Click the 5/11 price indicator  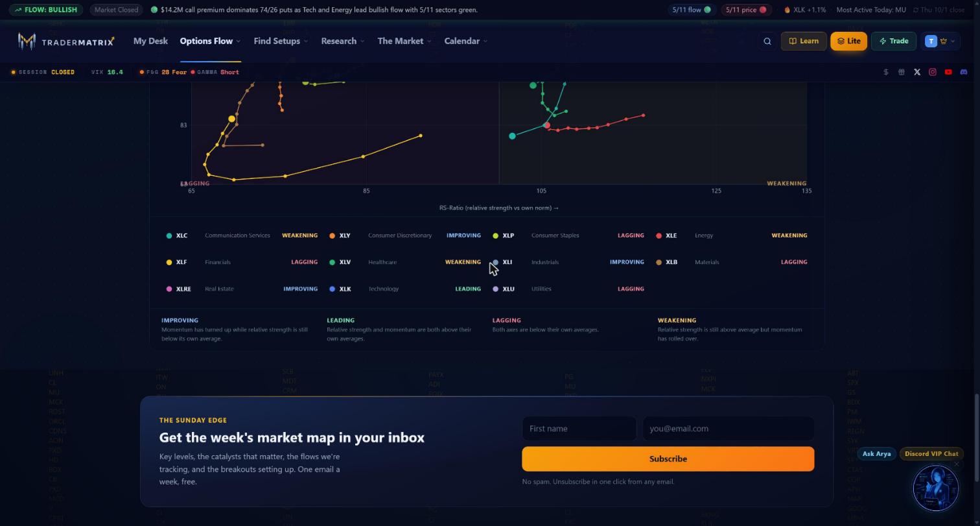pyautogui.click(x=746, y=10)
